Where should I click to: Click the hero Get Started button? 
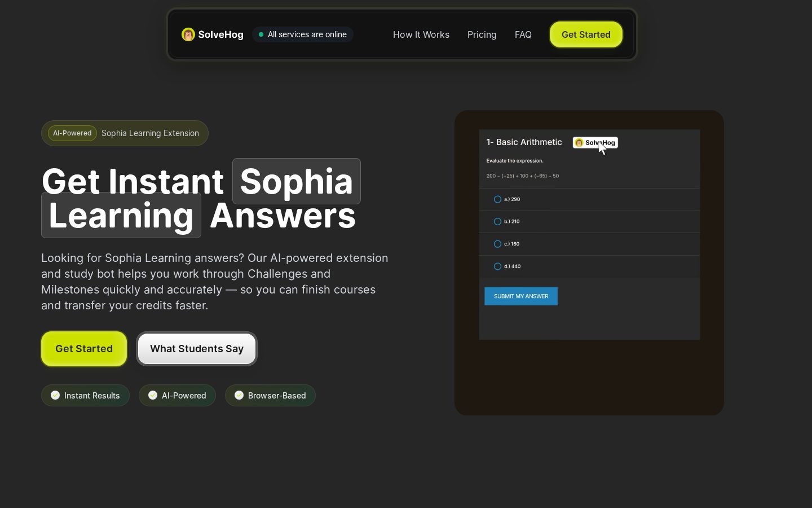pos(84,349)
